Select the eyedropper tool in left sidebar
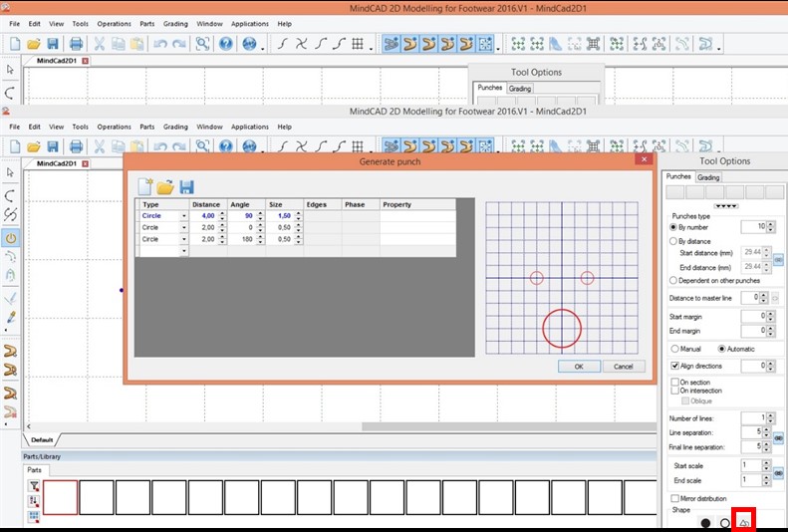The width and height of the screenshot is (788, 532). tap(11, 318)
